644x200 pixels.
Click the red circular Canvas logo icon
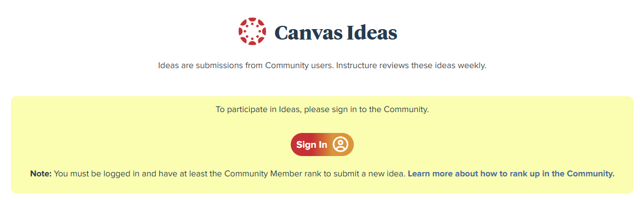[252, 31]
